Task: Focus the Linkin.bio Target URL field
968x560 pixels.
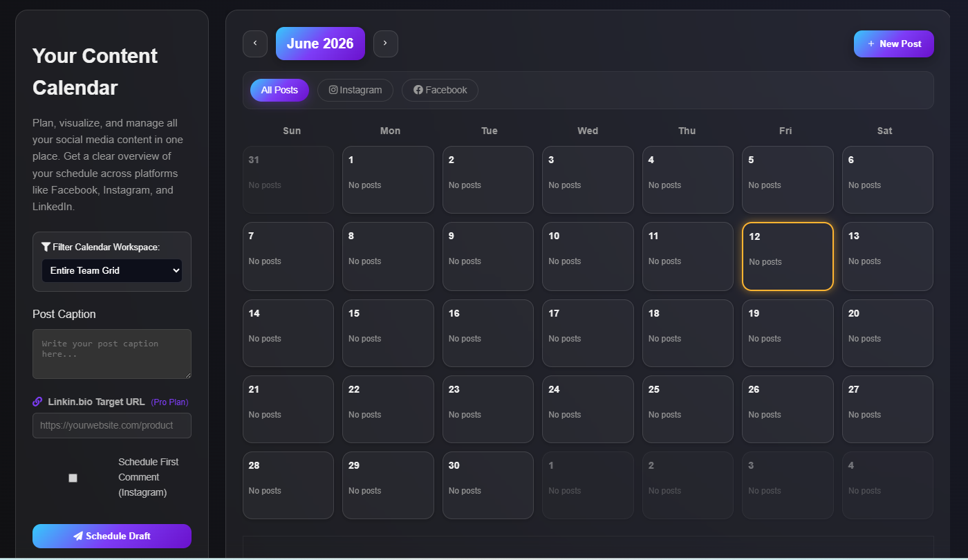Action: (x=112, y=425)
